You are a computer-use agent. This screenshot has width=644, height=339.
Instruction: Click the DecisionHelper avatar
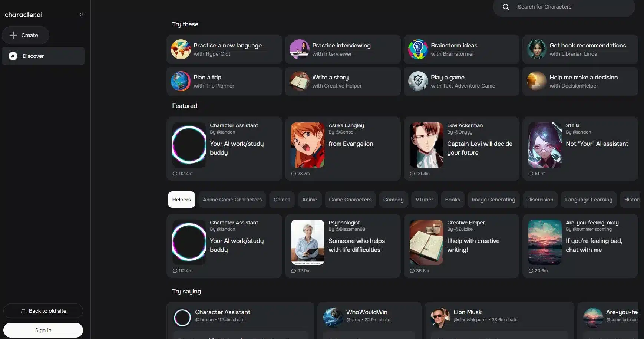tap(537, 81)
